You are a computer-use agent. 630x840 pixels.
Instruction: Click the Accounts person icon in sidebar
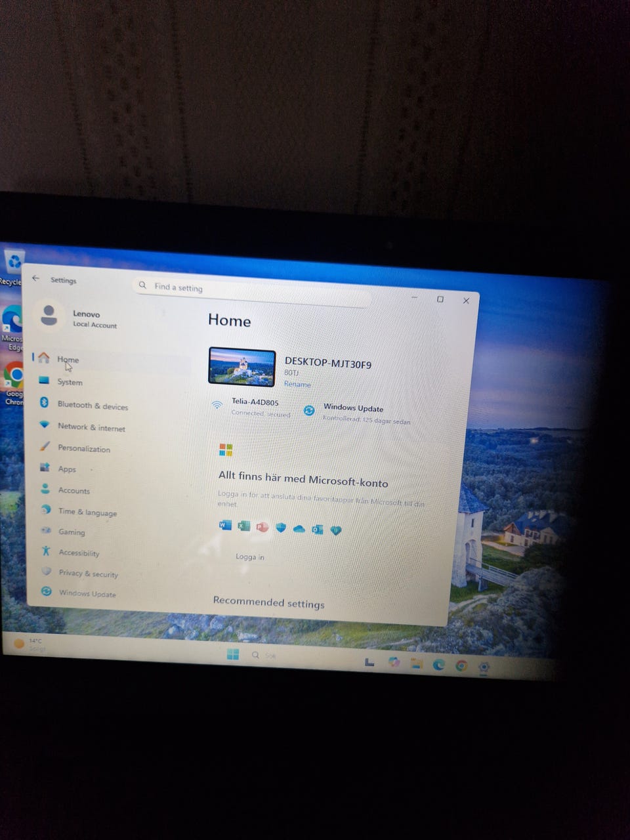[x=45, y=489]
